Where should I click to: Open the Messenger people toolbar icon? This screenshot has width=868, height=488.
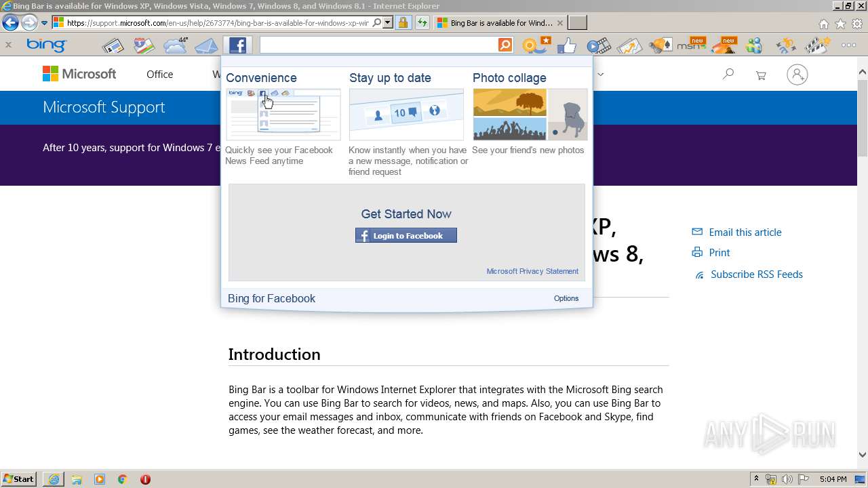pyautogui.click(x=753, y=45)
